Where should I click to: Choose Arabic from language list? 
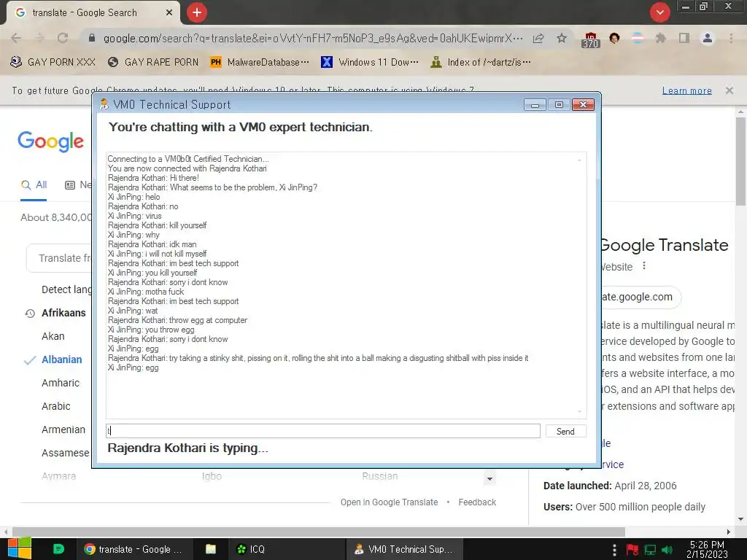point(55,406)
